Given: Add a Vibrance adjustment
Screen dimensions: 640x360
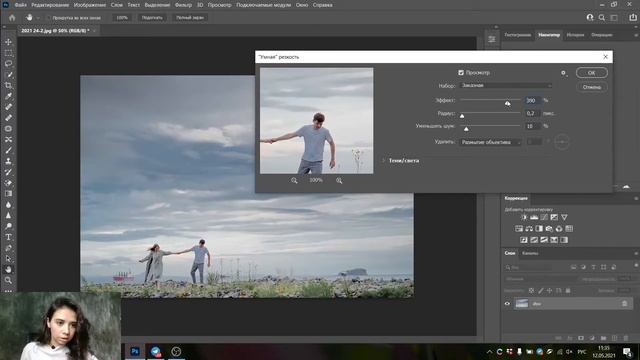Looking at the screenshot, I should [x=564, y=218].
